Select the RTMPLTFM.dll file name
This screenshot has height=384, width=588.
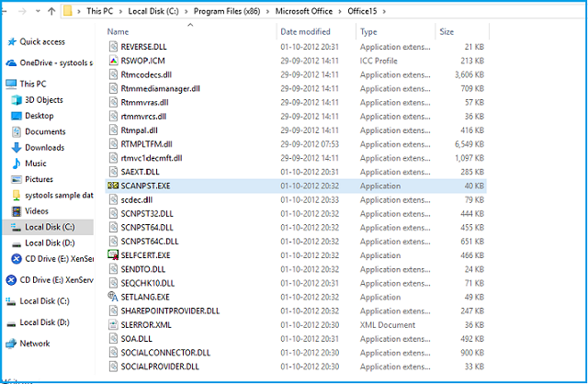click(x=146, y=144)
